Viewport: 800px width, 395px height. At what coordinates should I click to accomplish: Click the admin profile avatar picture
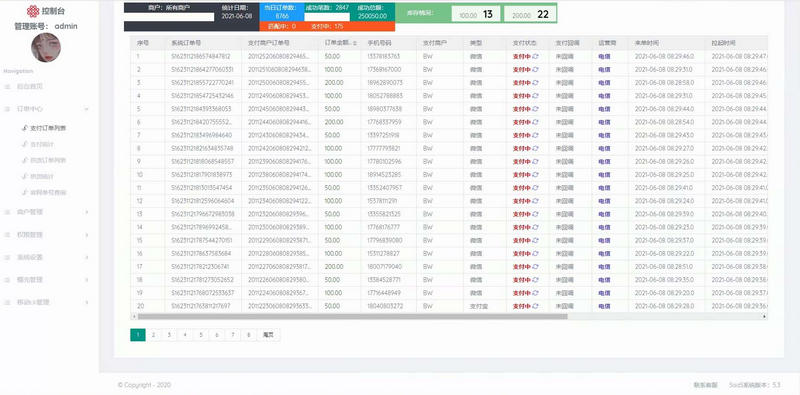tap(46, 47)
